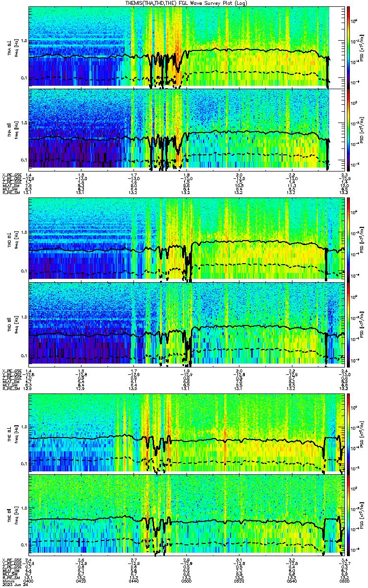Image resolution: width=368 pixels, height=588 pixels.
Task: Click the color bar beside the top THA panel
Action: (348, 47)
